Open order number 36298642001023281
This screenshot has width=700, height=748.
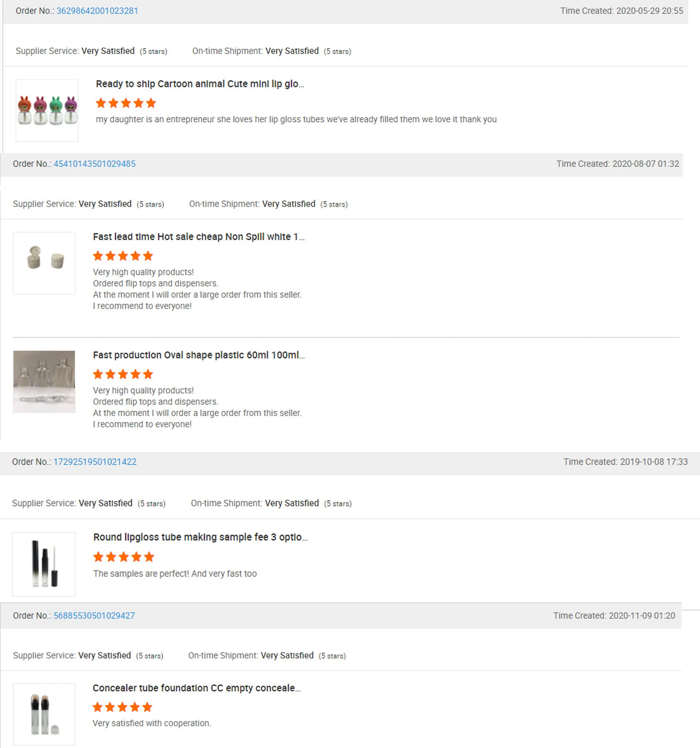97,11
